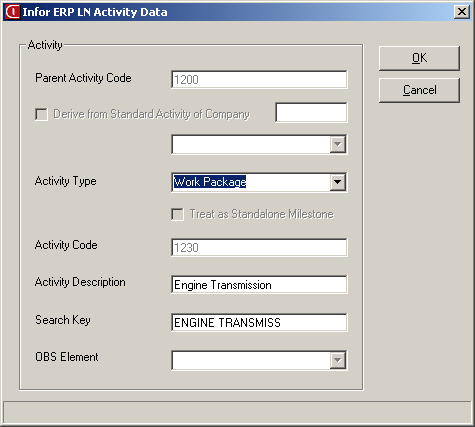
Task: Click the Infor ERP LN Activity Data title bar
Action: click(x=233, y=12)
